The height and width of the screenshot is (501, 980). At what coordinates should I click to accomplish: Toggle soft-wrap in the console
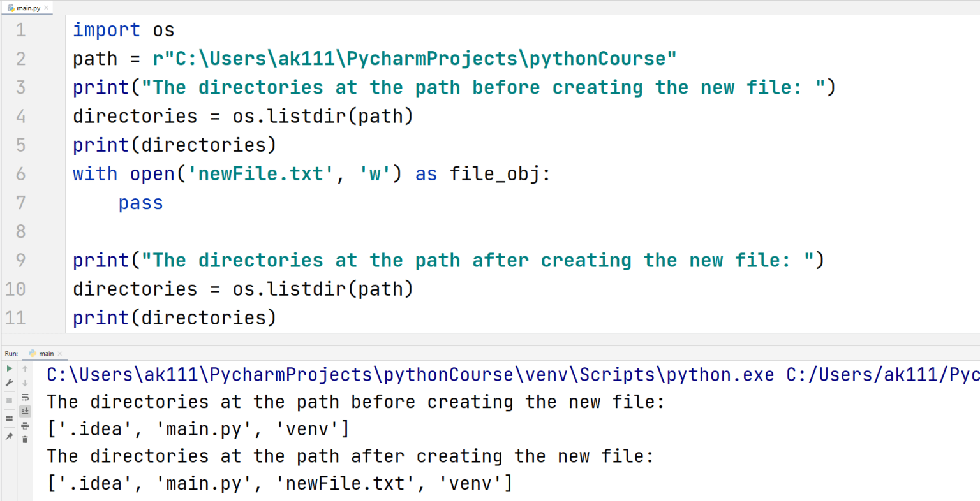point(26,398)
